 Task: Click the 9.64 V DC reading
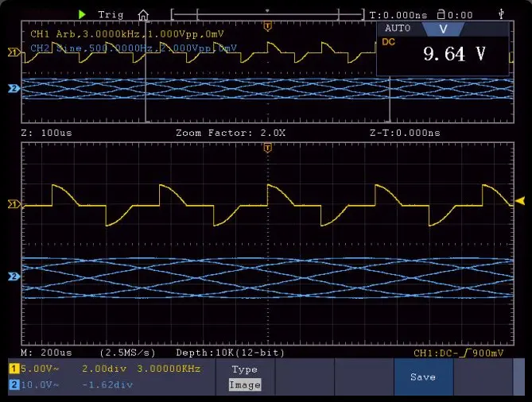(452, 54)
